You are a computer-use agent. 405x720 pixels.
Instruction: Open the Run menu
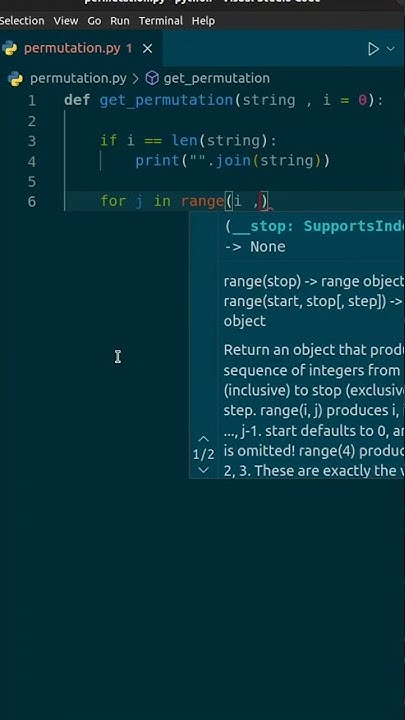[x=119, y=21]
